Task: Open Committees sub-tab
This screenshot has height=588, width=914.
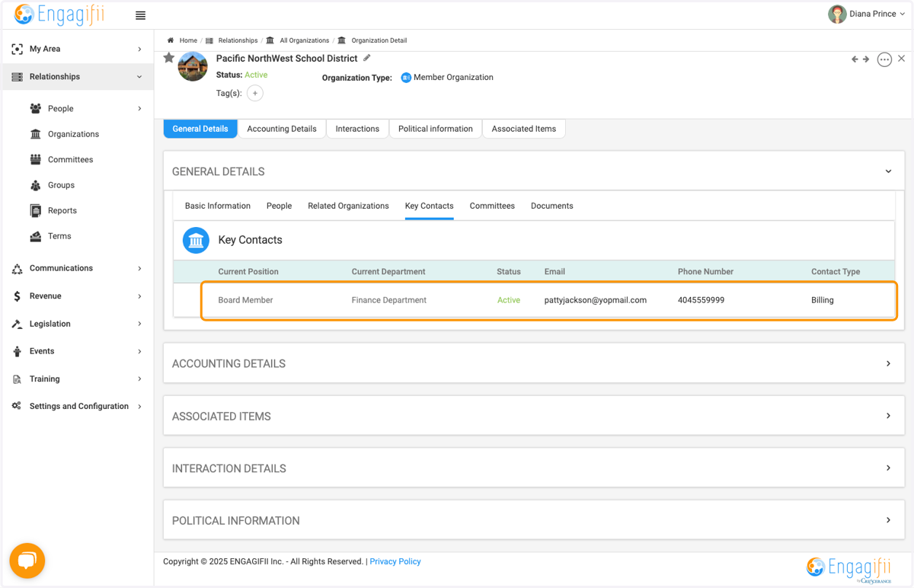Action: pos(492,206)
